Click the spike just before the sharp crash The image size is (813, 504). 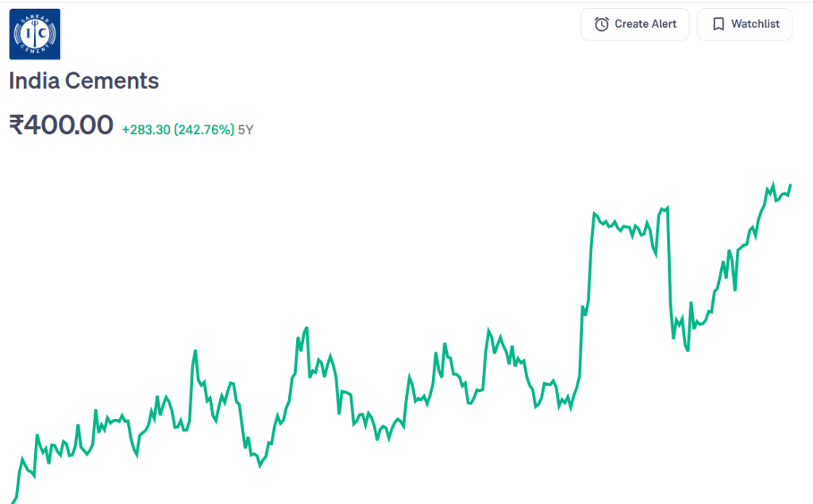pyautogui.click(x=667, y=207)
